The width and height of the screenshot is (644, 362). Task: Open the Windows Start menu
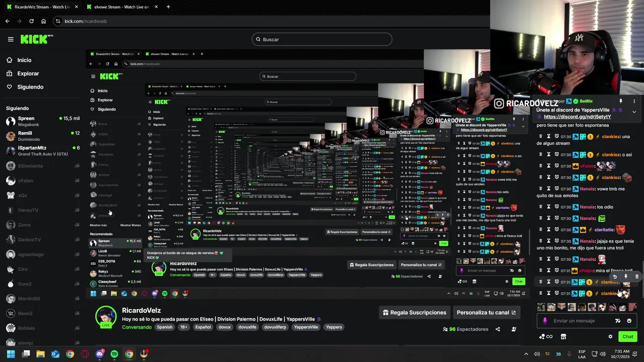pos(11,354)
